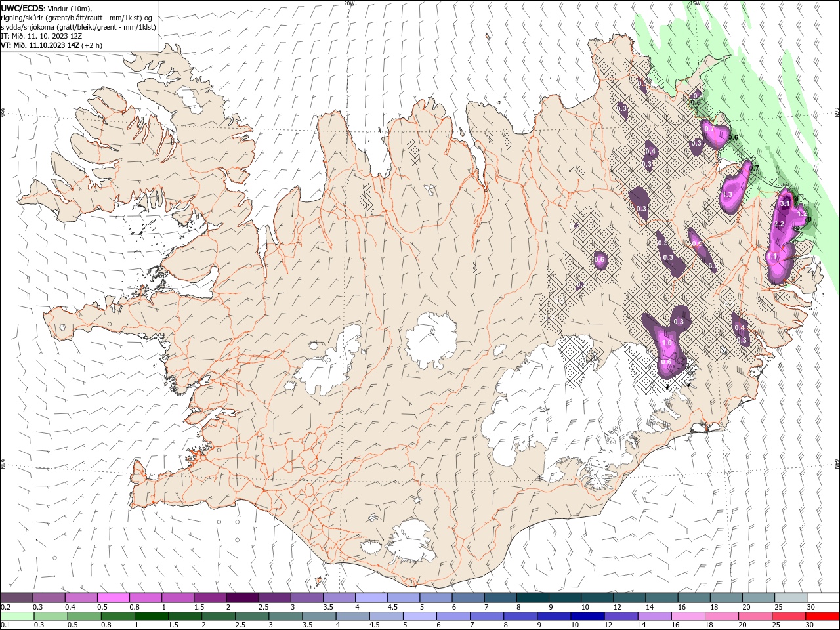Pick the dark navy 10 mm swatch in the rain legend
This screenshot has width=840, height=630.
tap(586, 616)
